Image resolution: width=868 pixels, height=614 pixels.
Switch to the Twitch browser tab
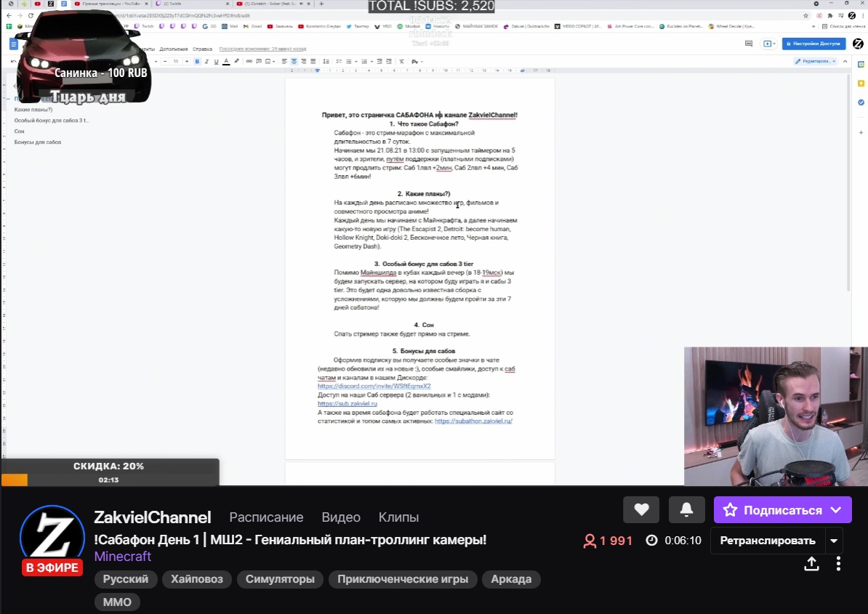[x=192, y=4]
